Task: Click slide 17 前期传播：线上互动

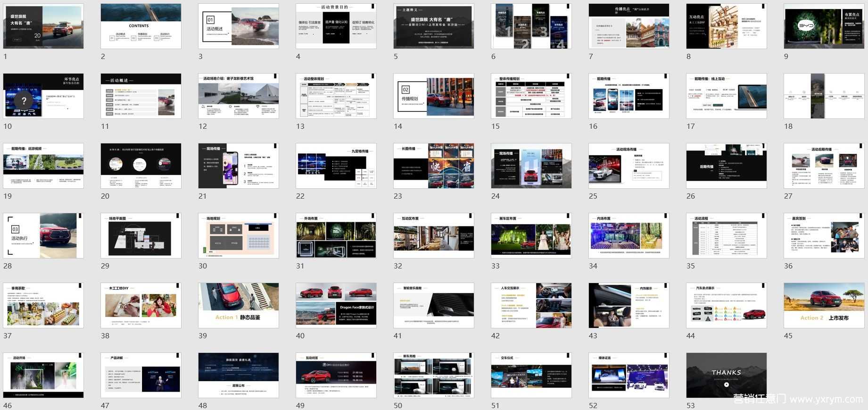Action: click(x=727, y=96)
